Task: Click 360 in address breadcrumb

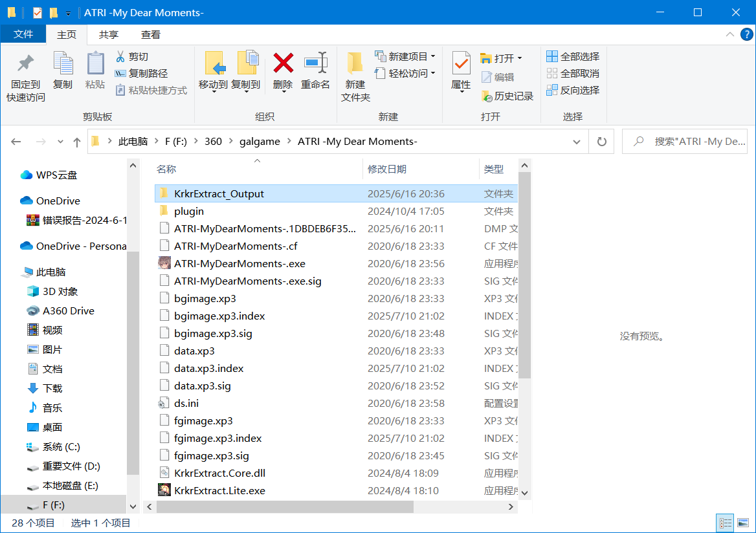Action: point(213,141)
